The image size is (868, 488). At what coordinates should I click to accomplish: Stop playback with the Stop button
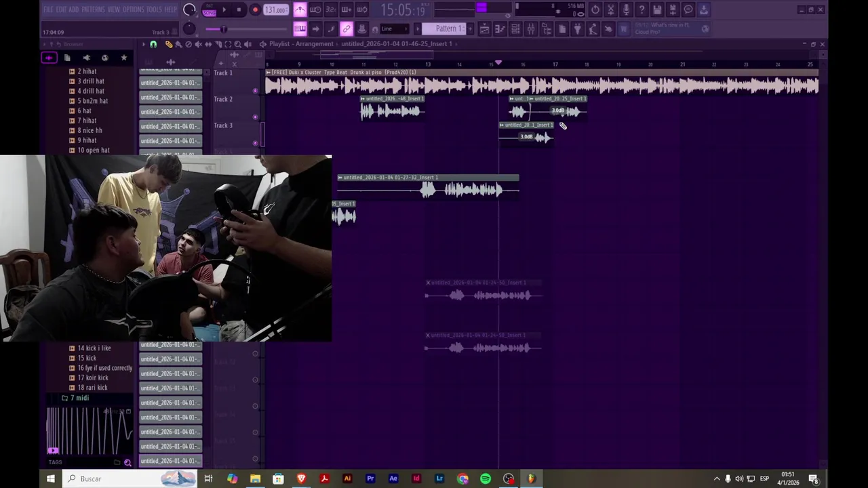(239, 9)
